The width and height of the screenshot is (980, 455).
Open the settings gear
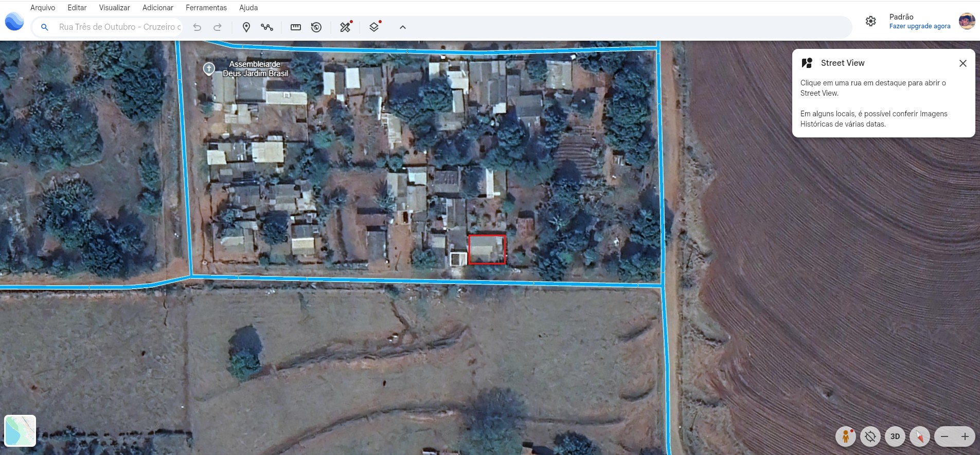(870, 21)
